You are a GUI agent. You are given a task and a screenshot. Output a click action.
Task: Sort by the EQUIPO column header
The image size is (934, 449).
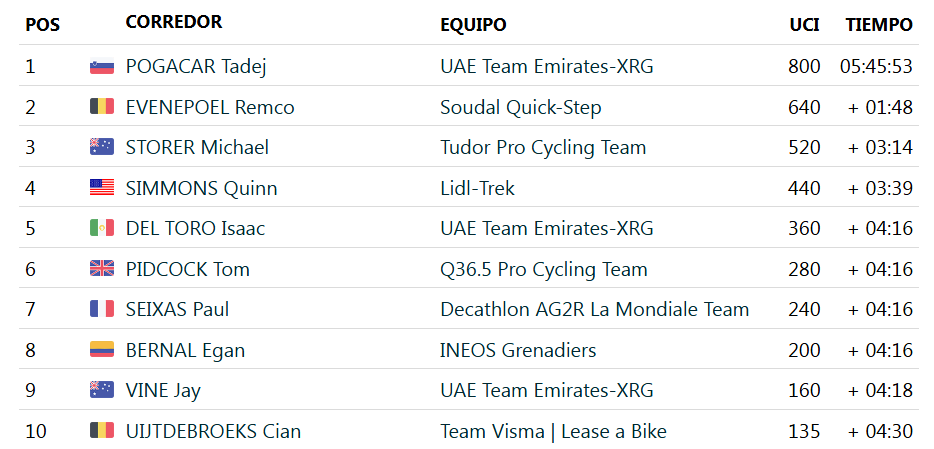click(473, 24)
